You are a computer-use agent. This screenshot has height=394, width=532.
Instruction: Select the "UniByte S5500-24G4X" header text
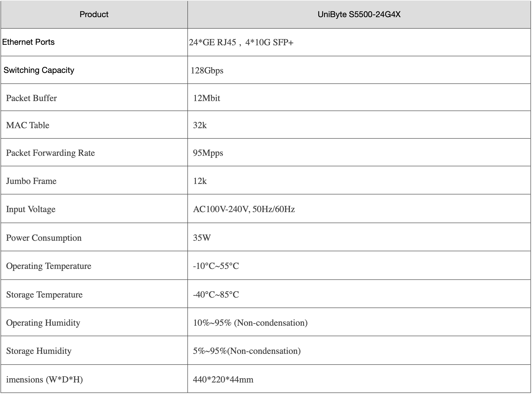[359, 14]
